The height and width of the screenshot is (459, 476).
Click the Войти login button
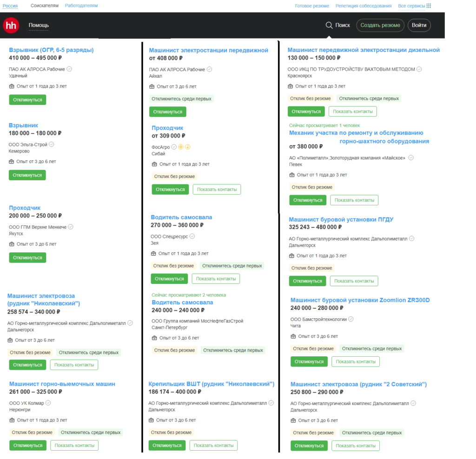point(419,25)
